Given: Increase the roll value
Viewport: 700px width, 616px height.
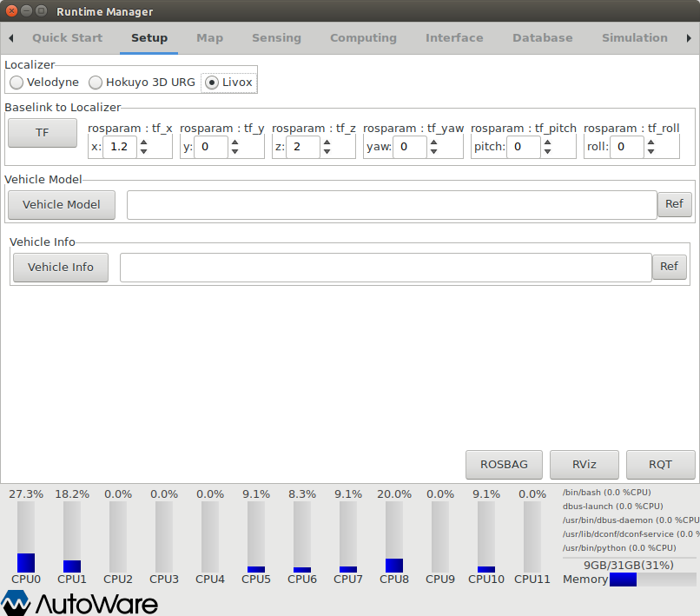Looking at the screenshot, I should click(650, 142).
